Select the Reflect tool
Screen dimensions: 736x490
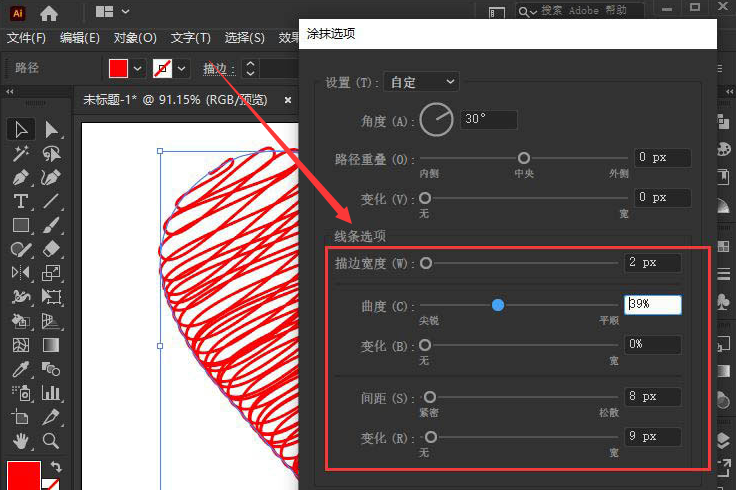point(21,273)
